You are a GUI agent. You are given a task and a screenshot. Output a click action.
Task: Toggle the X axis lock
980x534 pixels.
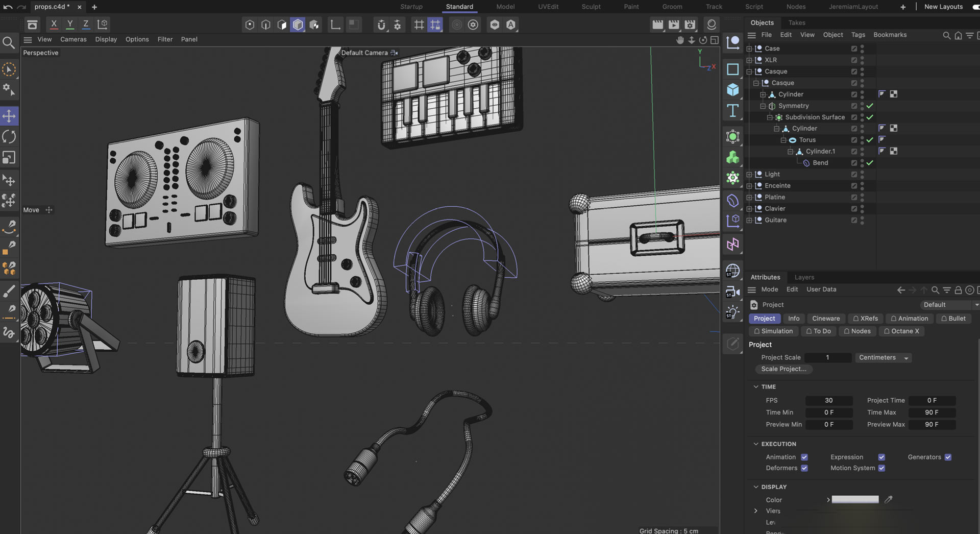(x=54, y=24)
